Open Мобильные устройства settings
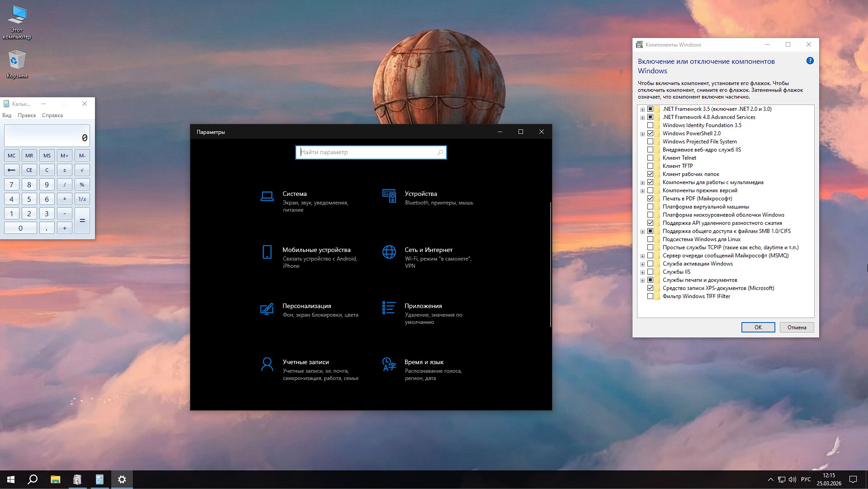The height and width of the screenshot is (489, 868). point(317,249)
